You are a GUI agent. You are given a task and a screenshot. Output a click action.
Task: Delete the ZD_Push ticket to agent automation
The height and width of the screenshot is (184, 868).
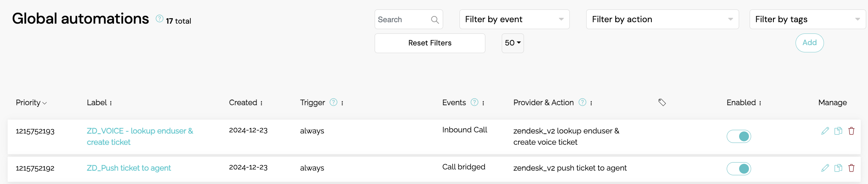coord(851,168)
